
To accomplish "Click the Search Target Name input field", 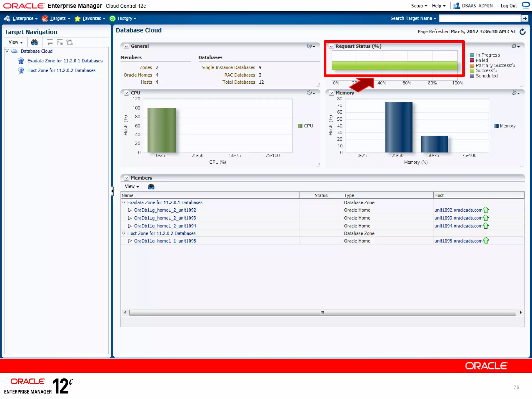I will click(x=479, y=18).
